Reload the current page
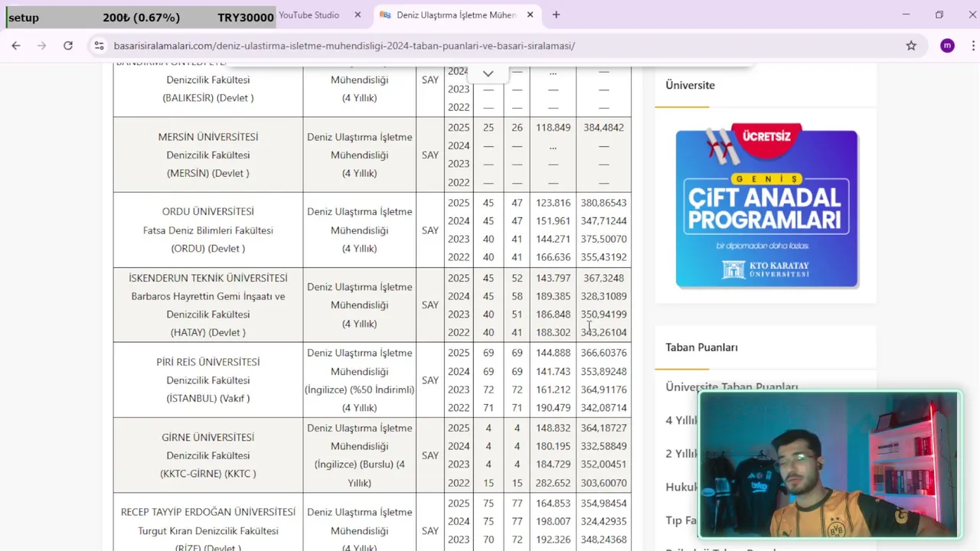This screenshot has height=551, width=980. pyautogui.click(x=68, y=46)
